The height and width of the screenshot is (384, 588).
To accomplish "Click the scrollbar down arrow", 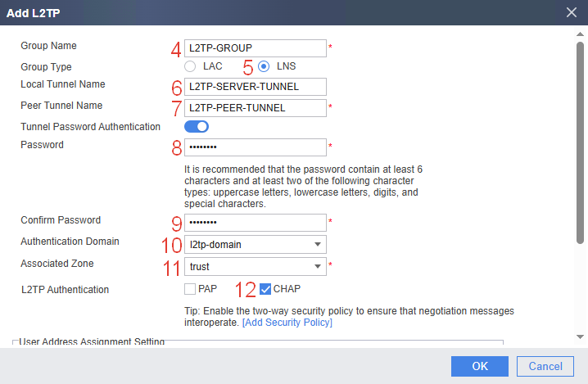I will coord(580,337).
